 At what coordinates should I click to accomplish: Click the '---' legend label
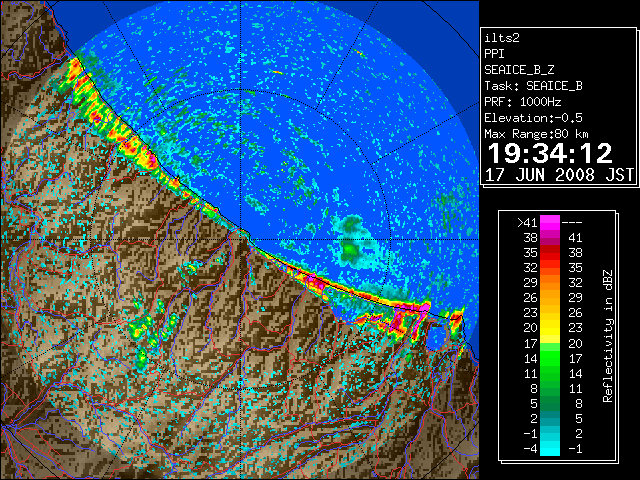click(x=572, y=223)
